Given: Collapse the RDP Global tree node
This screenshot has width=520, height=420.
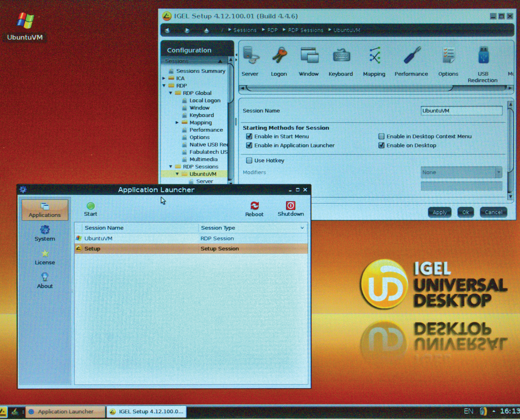Looking at the screenshot, I should click(x=171, y=93).
